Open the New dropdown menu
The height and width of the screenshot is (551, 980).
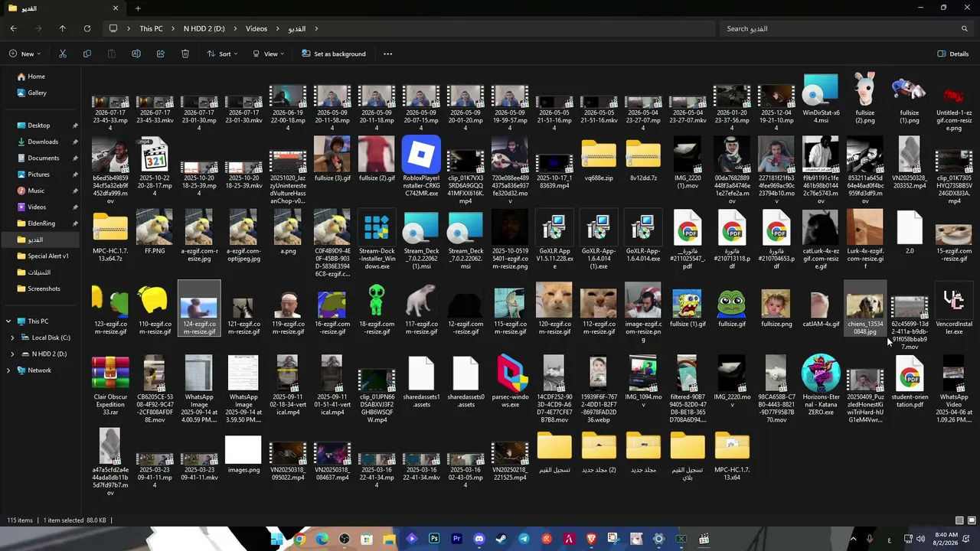pyautogui.click(x=25, y=54)
